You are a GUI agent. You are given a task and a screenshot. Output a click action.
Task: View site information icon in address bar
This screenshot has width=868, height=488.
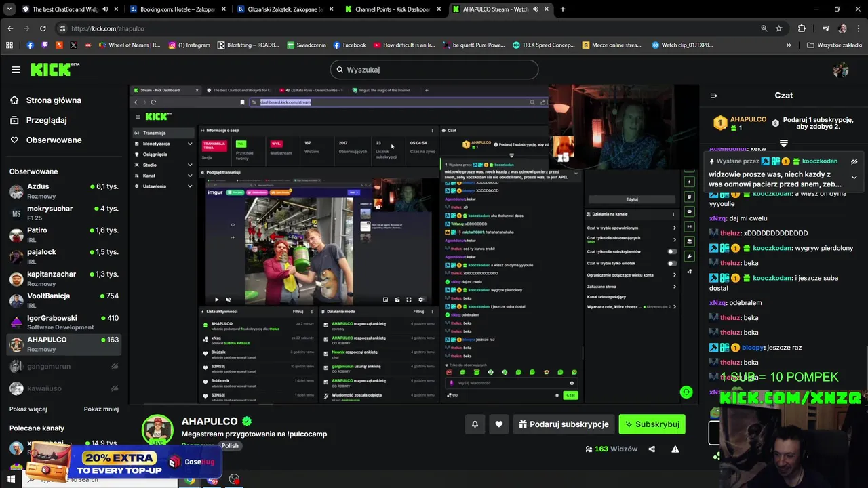pyautogui.click(x=62, y=28)
